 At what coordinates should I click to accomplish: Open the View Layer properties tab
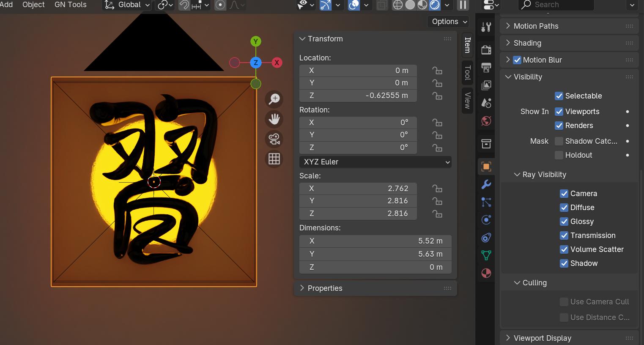pyautogui.click(x=486, y=85)
